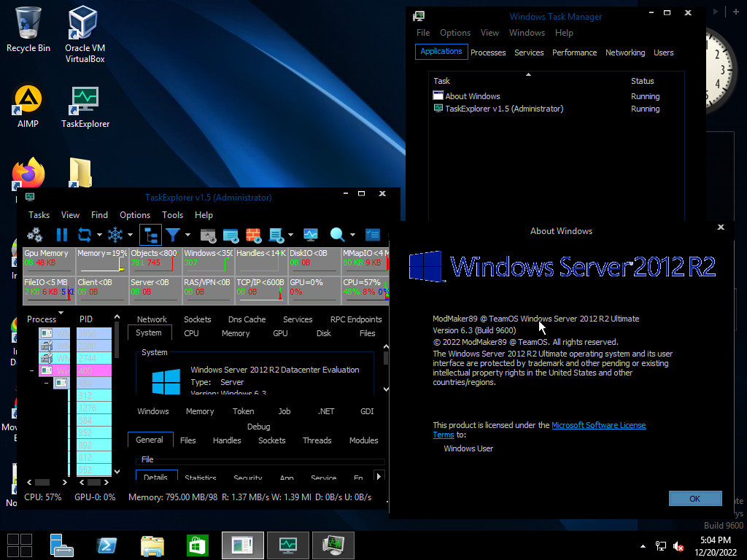The height and width of the screenshot is (560, 747).
Task: Open dropdown arrow beside magnifier search icon
Action: [352, 235]
